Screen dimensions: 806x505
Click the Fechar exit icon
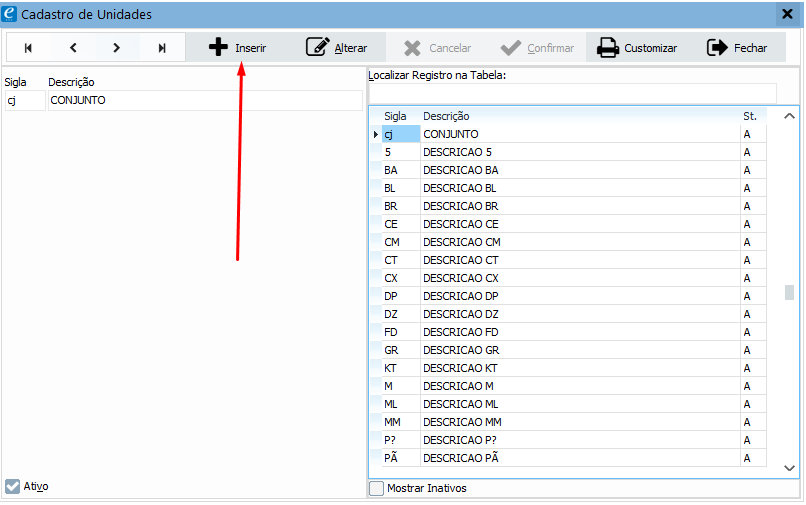click(x=717, y=48)
